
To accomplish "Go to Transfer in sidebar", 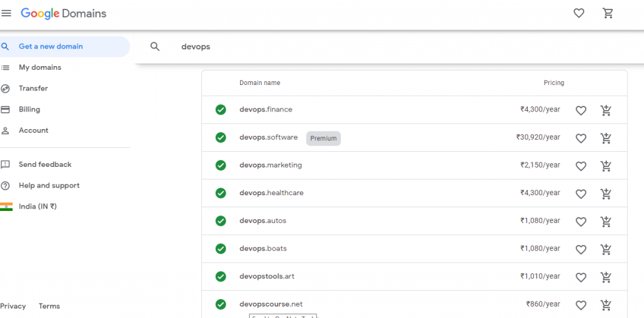I will coord(33,88).
